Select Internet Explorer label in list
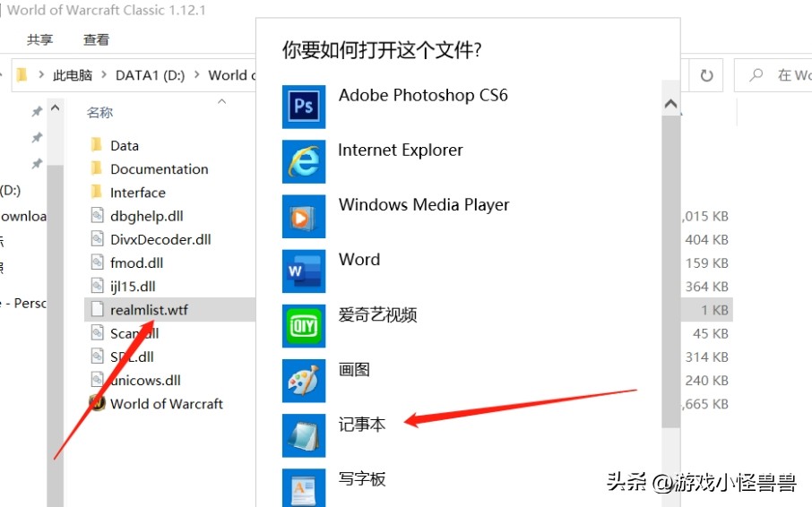The image size is (812, 507). [401, 150]
